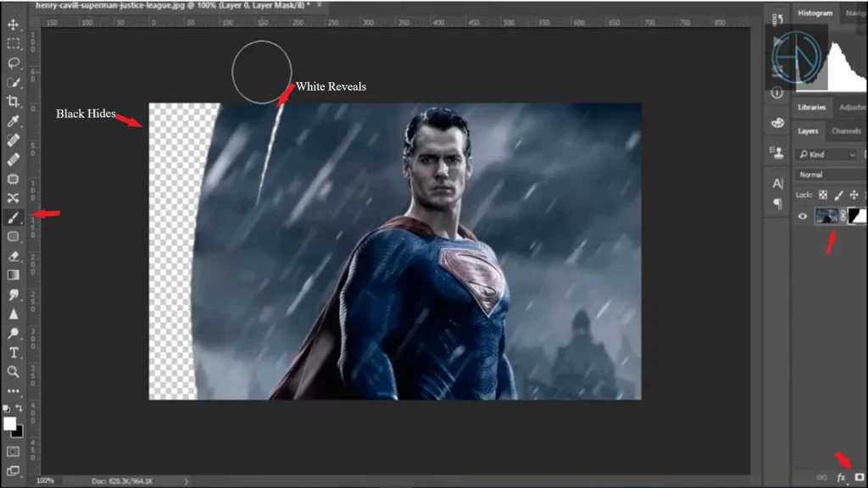Select the Lasso tool
Image resolution: width=868 pixels, height=488 pixels.
(x=14, y=63)
